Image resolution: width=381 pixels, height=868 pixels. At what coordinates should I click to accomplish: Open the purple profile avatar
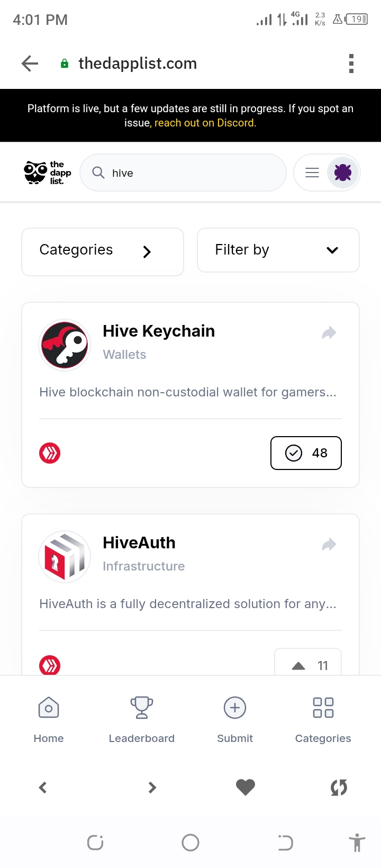pos(343,173)
